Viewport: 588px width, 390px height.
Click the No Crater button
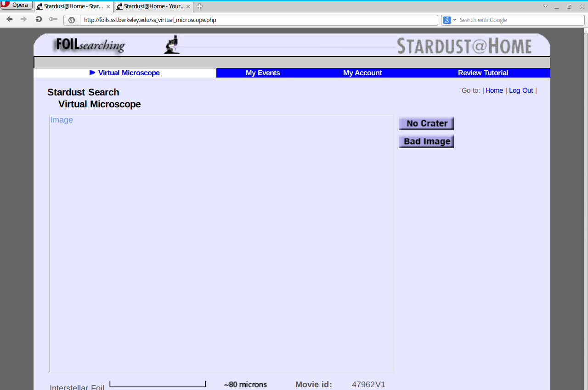pyautogui.click(x=426, y=123)
